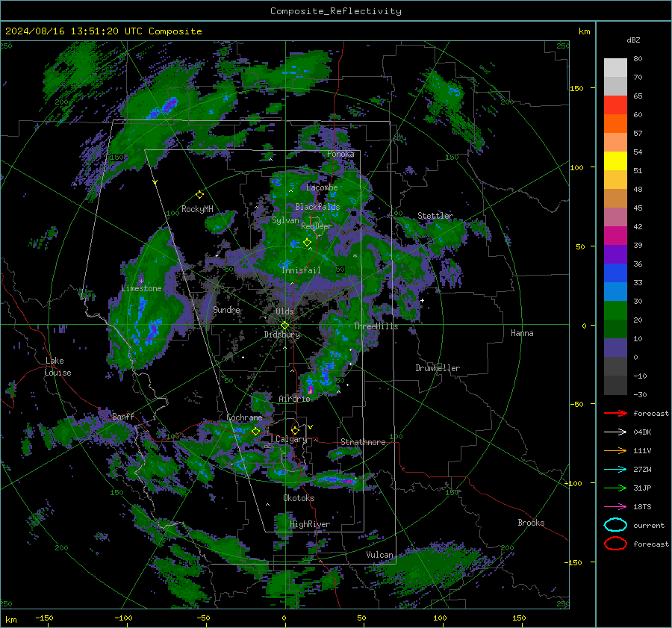Click the Didsbury town label
The height and width of the screenshot is (628, 672).
pyautogui.click(x=282, y=335)
